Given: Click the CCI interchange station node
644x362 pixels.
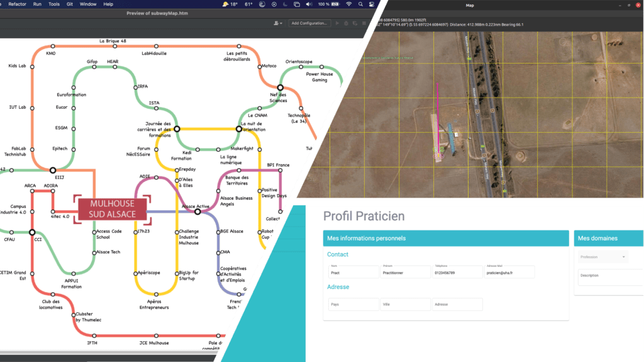Looking at the screenshot, I should point(32,232).
